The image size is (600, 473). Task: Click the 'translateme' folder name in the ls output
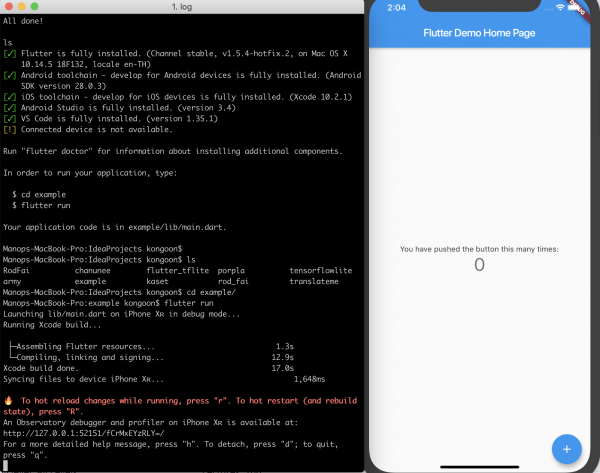coord(314,282)
